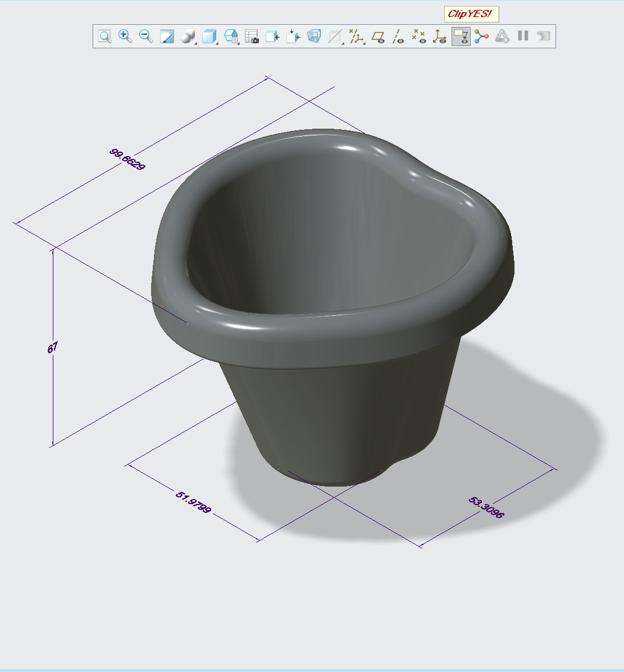Toggle annotation display button
This screenshot has height=672, width=624.
pyautogui.click(x=461, y=37)
